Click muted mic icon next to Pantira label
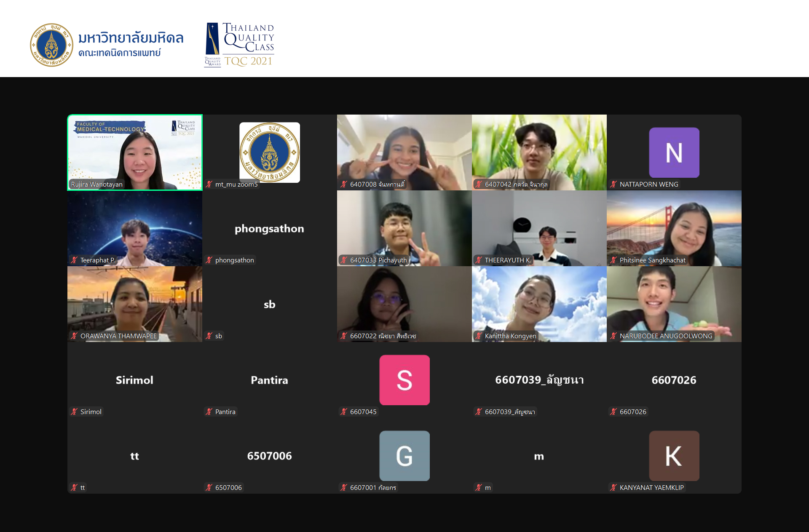809x532 pixels. tap(209, 412)
